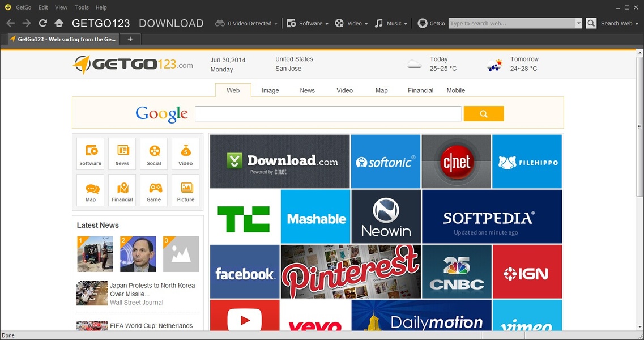Viewport: 644px width, 340px height.
Task: Open the Dailymotion tile
Action: click(421, 315)
